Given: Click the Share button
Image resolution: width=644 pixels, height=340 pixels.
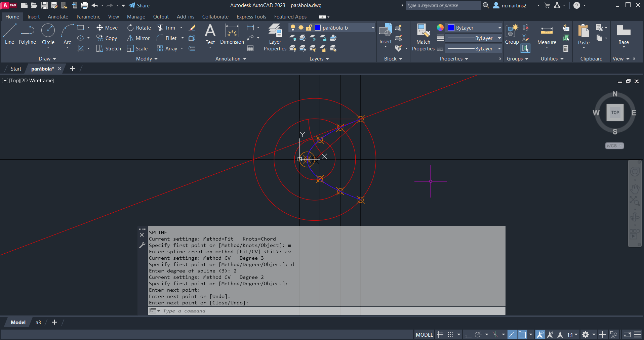Looking at the screenshot, I should pyautogui.click(x=139, y=5).
